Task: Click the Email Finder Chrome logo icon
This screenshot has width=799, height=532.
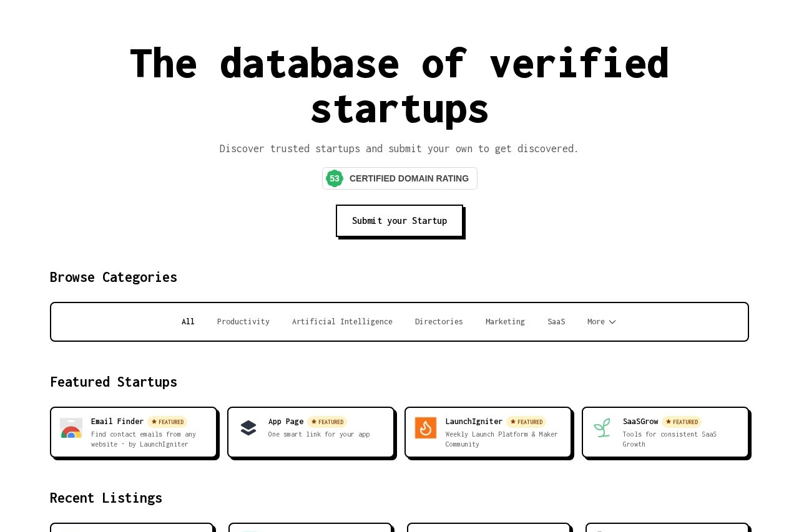Action: tap(71, 428)
